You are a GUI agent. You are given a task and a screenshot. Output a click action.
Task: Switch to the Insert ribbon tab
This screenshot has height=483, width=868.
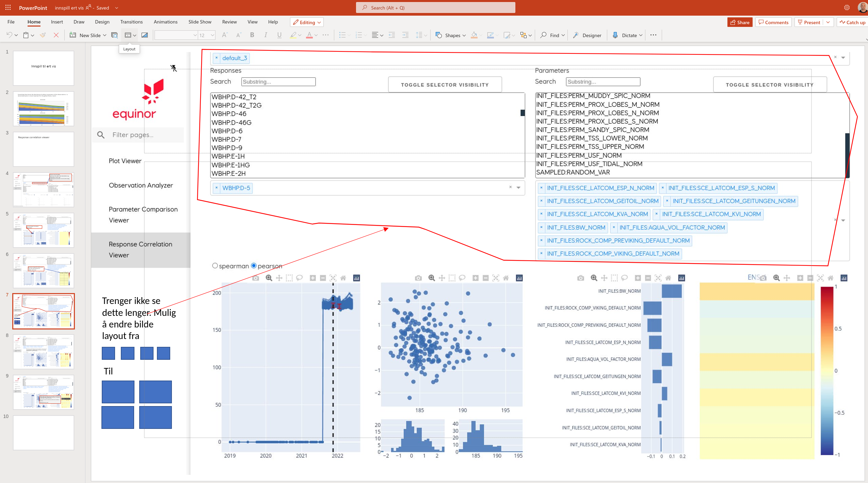57,21
